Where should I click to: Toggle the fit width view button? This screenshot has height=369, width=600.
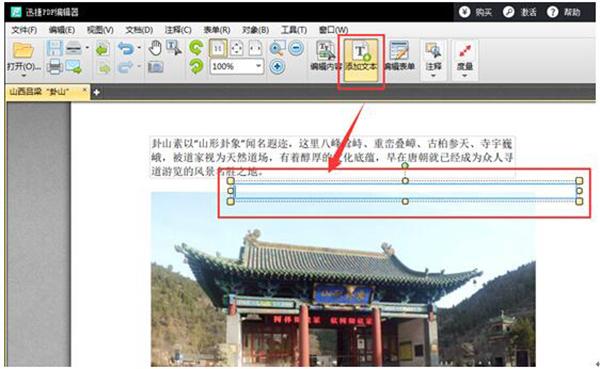255,49
